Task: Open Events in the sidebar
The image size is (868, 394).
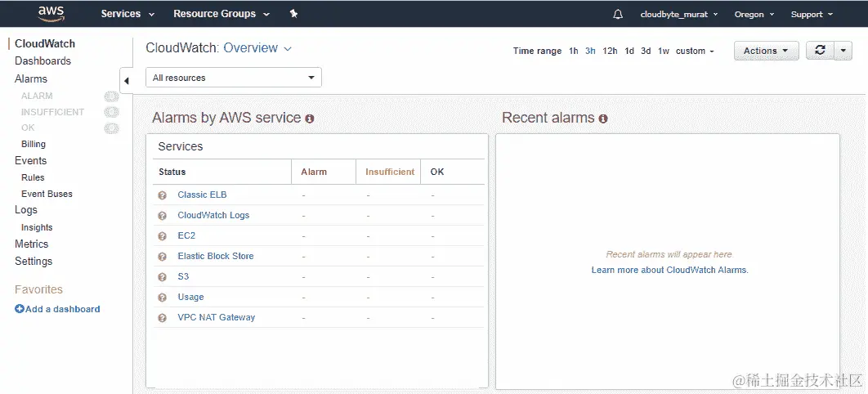Action: [x=30, y=160]
